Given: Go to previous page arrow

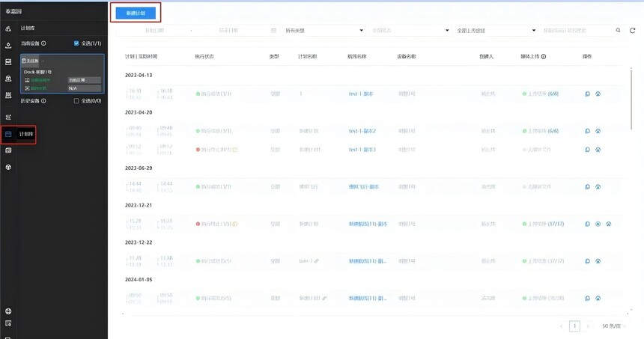Looking at the screenshot, I should (562, 326).
